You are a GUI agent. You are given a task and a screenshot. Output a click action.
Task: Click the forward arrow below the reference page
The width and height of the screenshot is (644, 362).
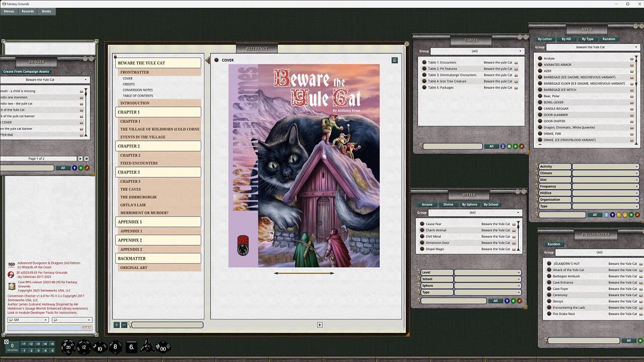(320, 325)
